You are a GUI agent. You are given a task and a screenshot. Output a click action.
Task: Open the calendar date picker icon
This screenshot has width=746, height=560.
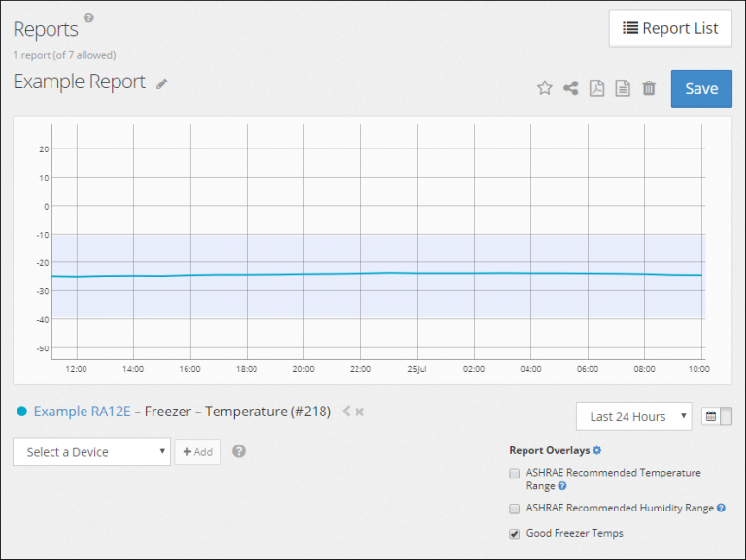tap(711, 416)
